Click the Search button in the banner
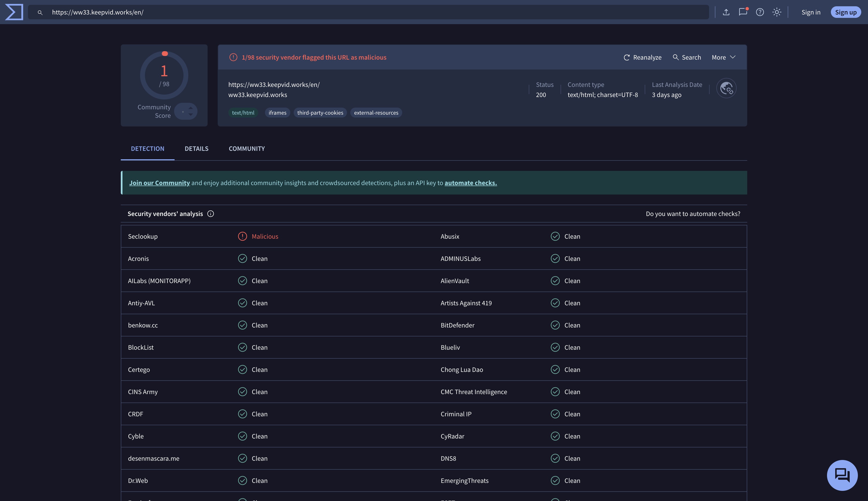This screenshot has width=868, height=501. point(687,57)
